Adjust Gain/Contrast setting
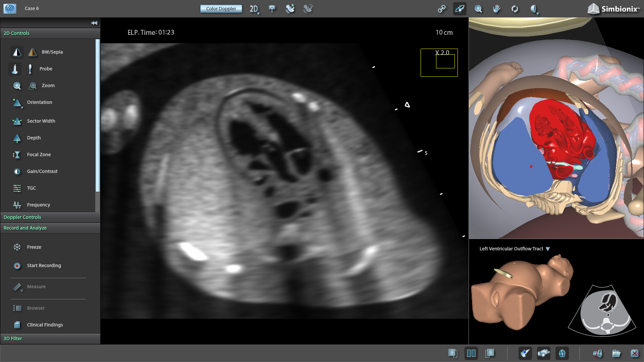 42,171
